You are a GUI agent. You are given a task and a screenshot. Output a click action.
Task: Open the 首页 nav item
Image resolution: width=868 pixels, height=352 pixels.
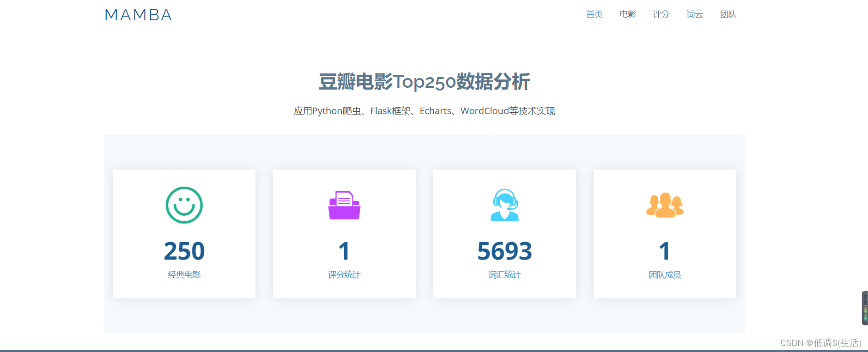(594, 14)
